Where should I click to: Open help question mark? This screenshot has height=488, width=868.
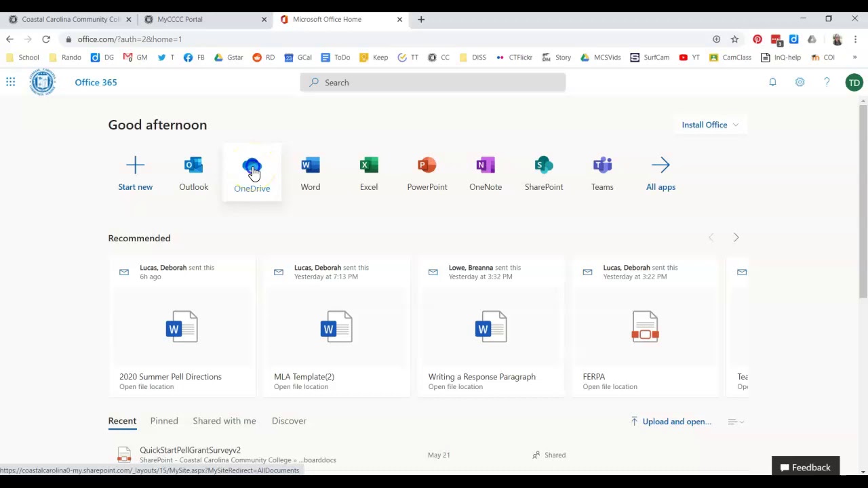pyautogui.click(x=827, y=82)
